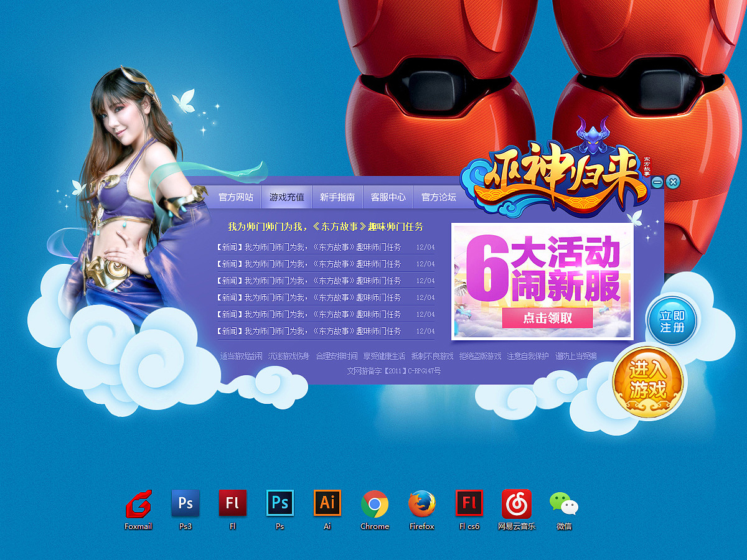Click the 文网游备字 license number text

393,371
